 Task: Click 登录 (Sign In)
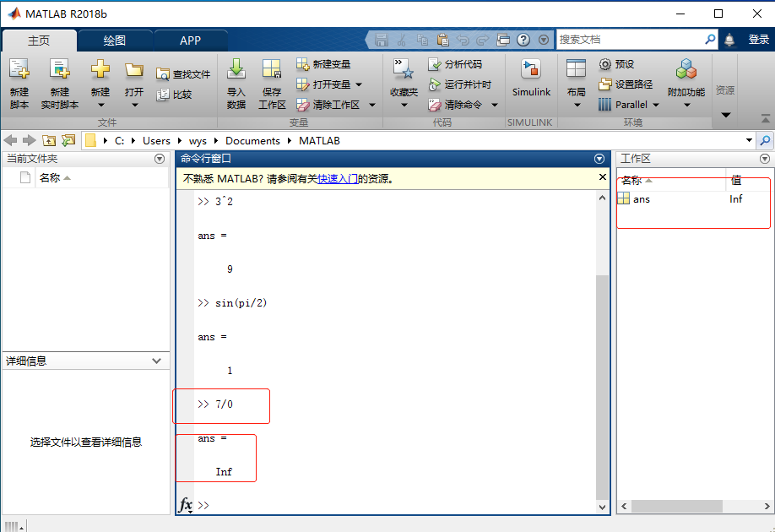click(758, 40)
